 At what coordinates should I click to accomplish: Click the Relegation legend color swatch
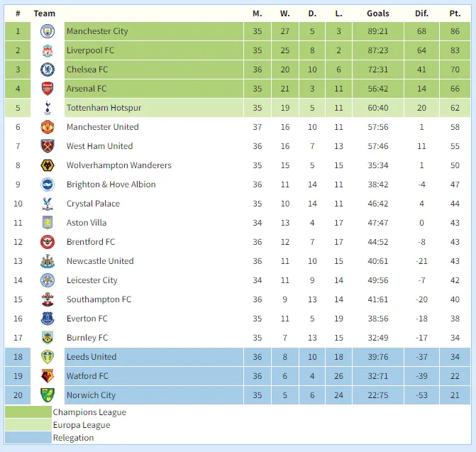[x=28, y=438]
